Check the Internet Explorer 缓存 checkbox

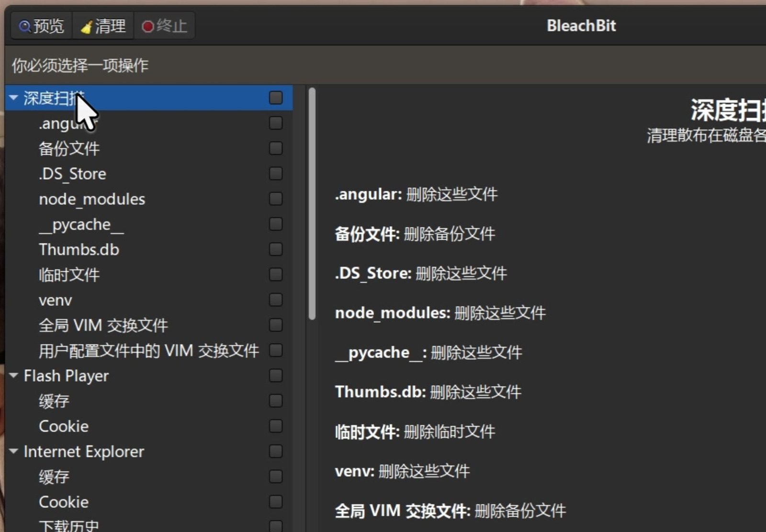[x=276, y=477]
